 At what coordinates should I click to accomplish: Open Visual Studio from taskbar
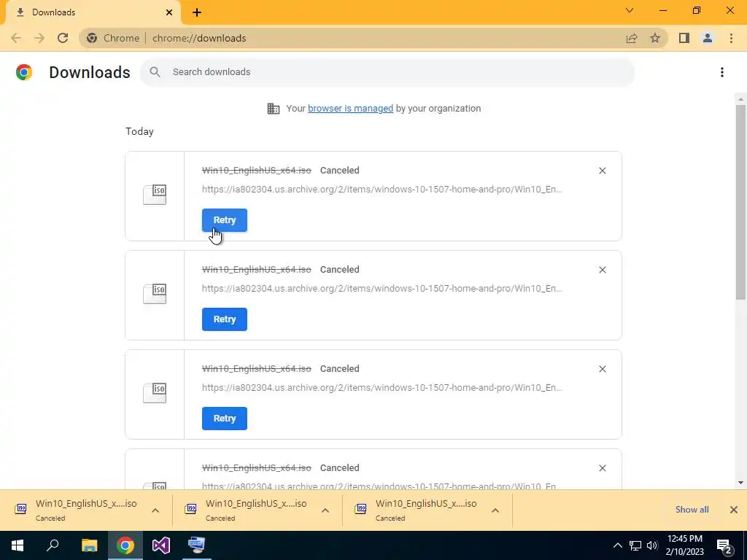[x=161, y=545]
